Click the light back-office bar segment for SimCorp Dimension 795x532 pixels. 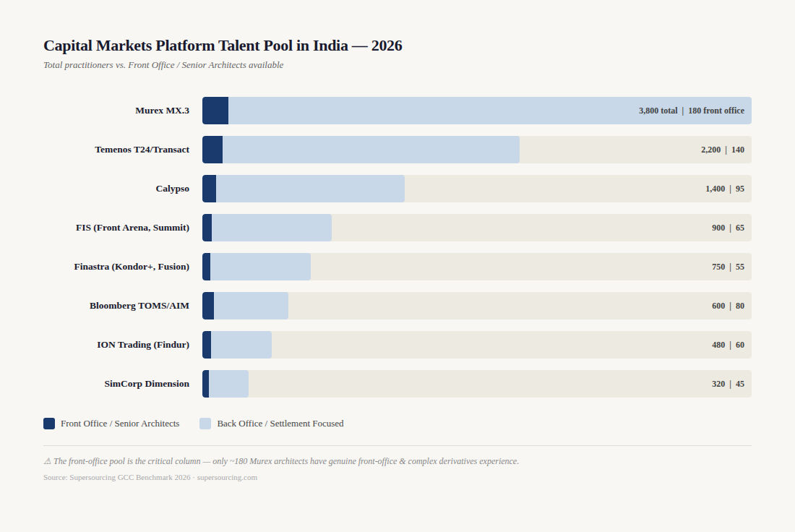click(x=228, y=384)
